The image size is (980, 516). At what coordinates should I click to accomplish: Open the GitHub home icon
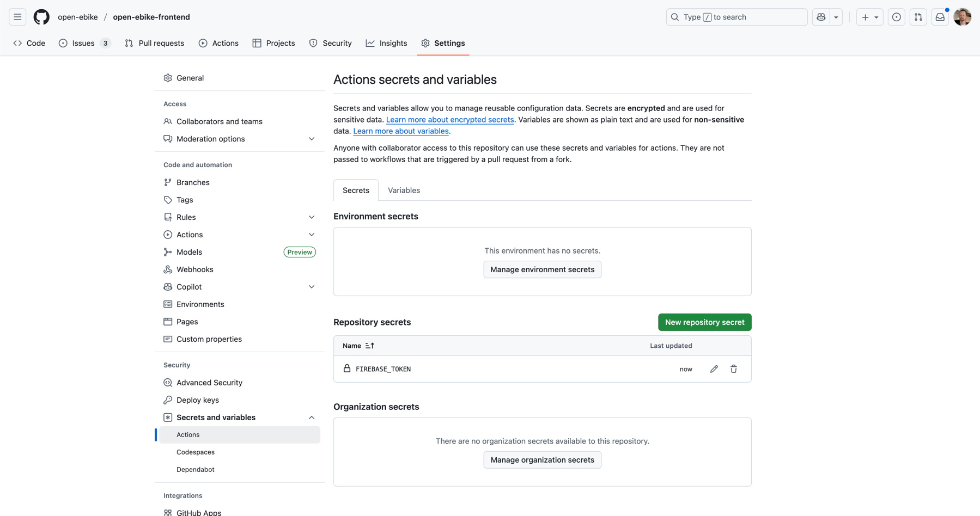(41, 17)
